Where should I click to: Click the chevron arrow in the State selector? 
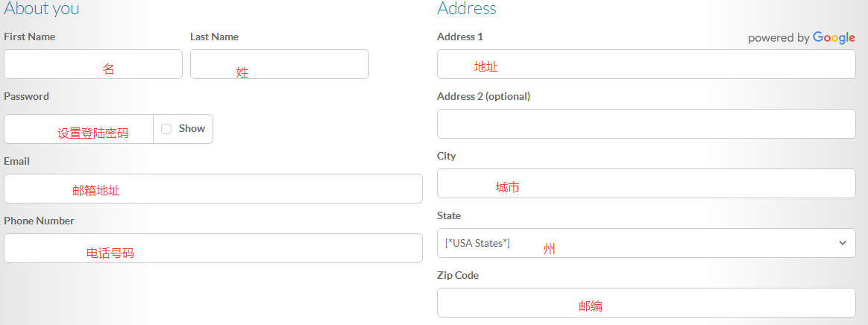point(843,243)
